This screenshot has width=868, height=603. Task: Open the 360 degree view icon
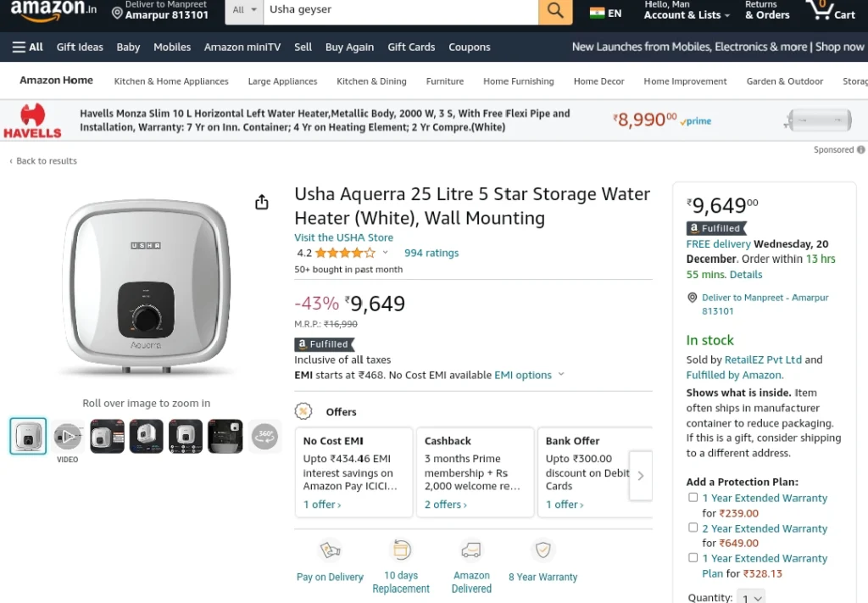click(264, 436)
